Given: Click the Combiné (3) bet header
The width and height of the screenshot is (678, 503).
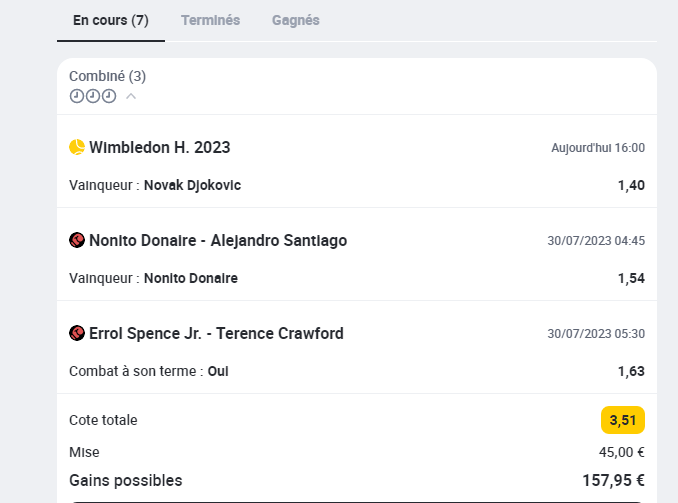Looking at the screenshot, I should pos(107,76).
